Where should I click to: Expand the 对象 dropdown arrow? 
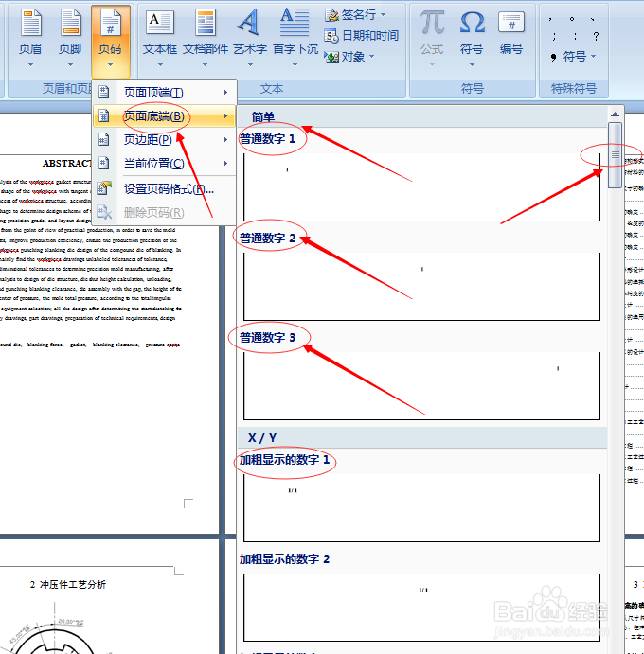click(x=371, y=56)
